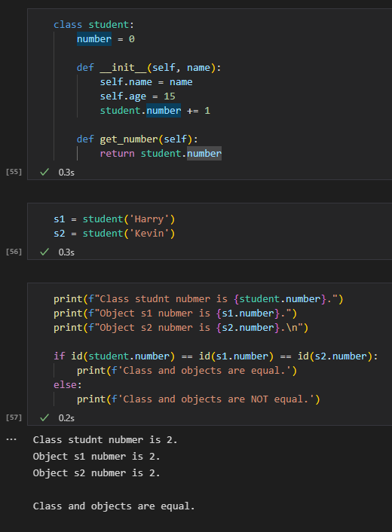Click the 'def __init__(self, name):' line
Viewport: 392px width, 532px height.
pos(149,68)
